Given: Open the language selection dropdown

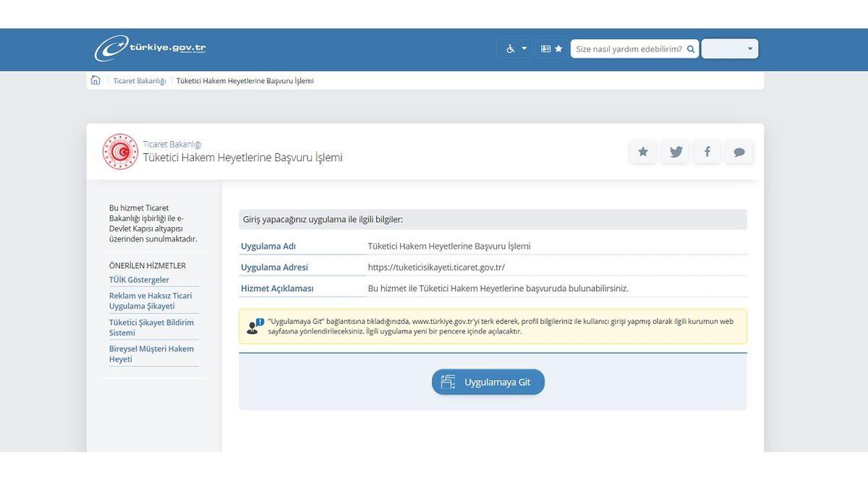Looking at the screenshot, I should (x=729, y=48).
